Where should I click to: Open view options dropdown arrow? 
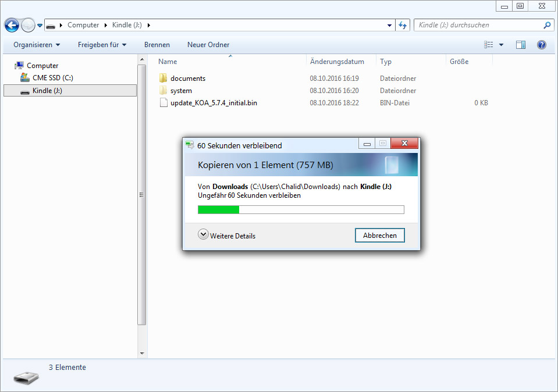pyautogui.click(x=501, y=45)
